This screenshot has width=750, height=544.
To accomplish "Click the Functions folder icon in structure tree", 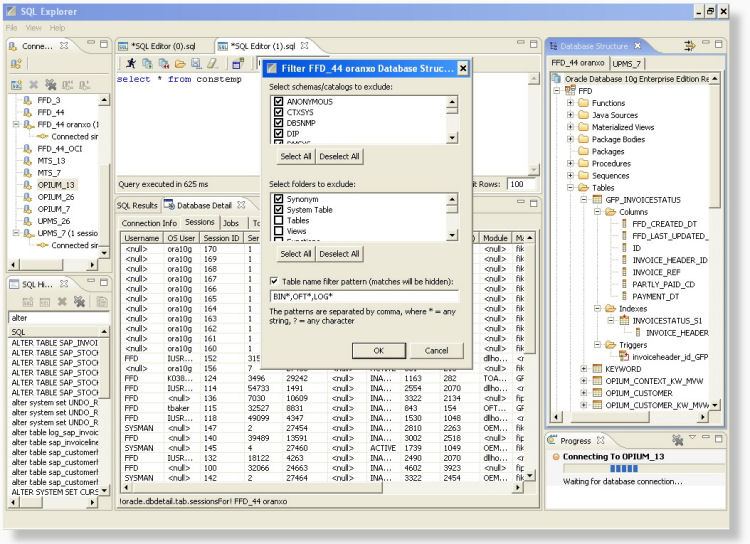I will tap(583, 103).
